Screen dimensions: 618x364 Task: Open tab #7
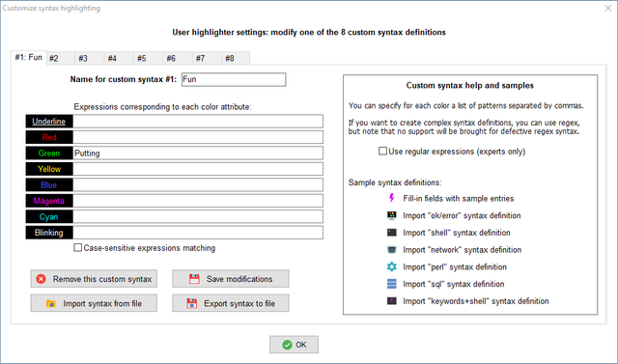(207, 58)
